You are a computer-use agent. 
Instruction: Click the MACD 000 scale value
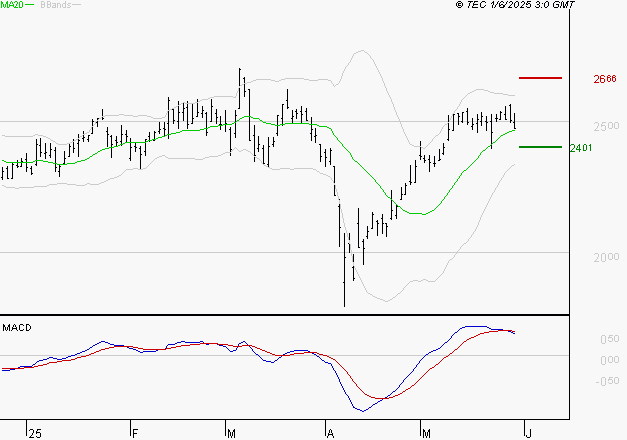coord(609,360)
